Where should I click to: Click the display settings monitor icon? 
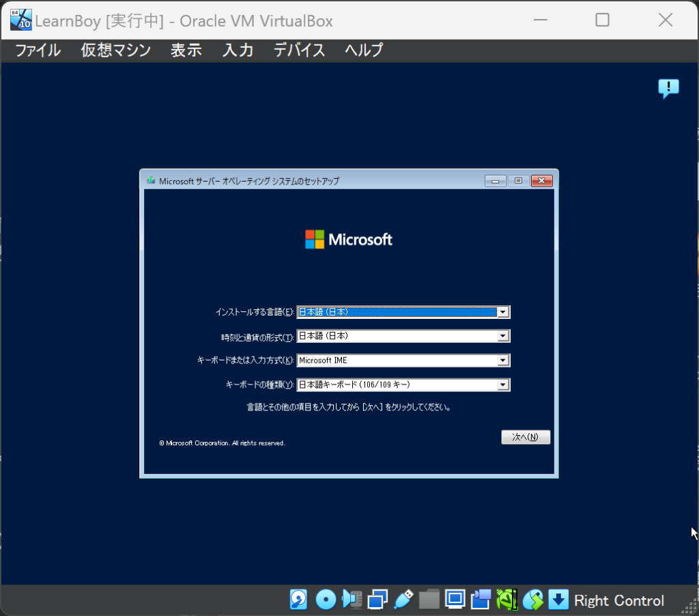pyautogui.click(x=455, y=600)
